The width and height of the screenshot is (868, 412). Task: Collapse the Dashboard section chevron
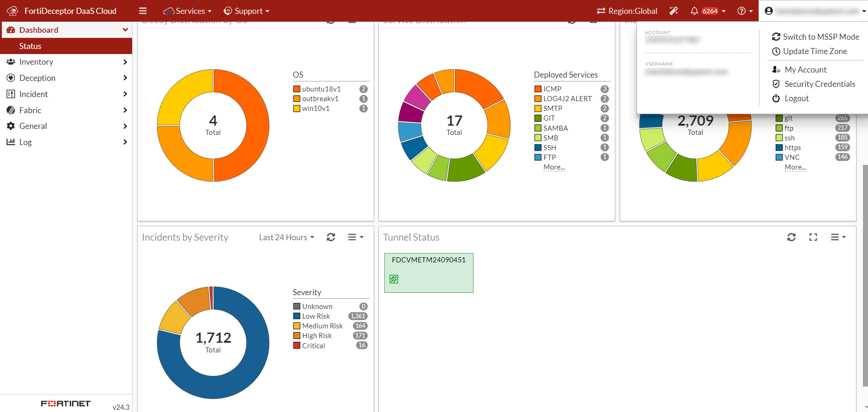pyautogui.click(x=125, y=30)
